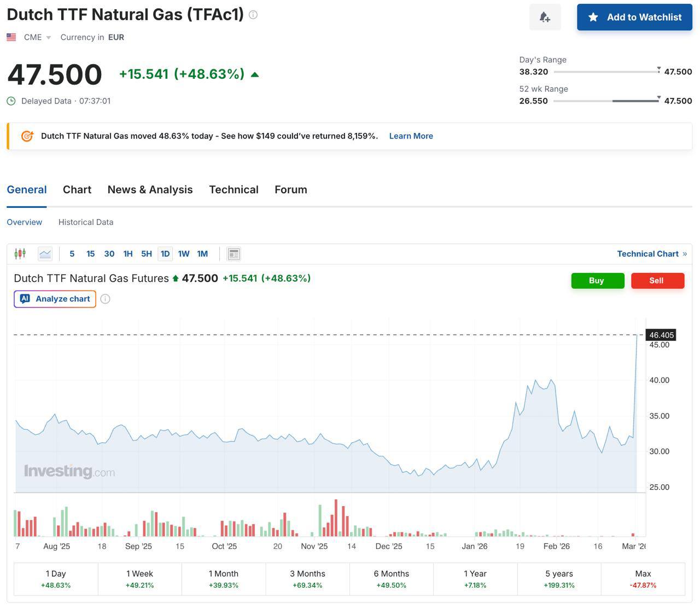
Task: Click info icon beside Dutch TTF title
Action: click(x=253, y=15)
